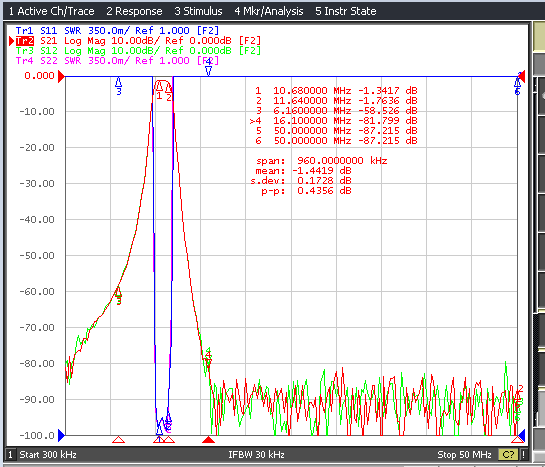
Task: Click the blue arrow at the bottom right of the graph
Action: click(521, 435)
